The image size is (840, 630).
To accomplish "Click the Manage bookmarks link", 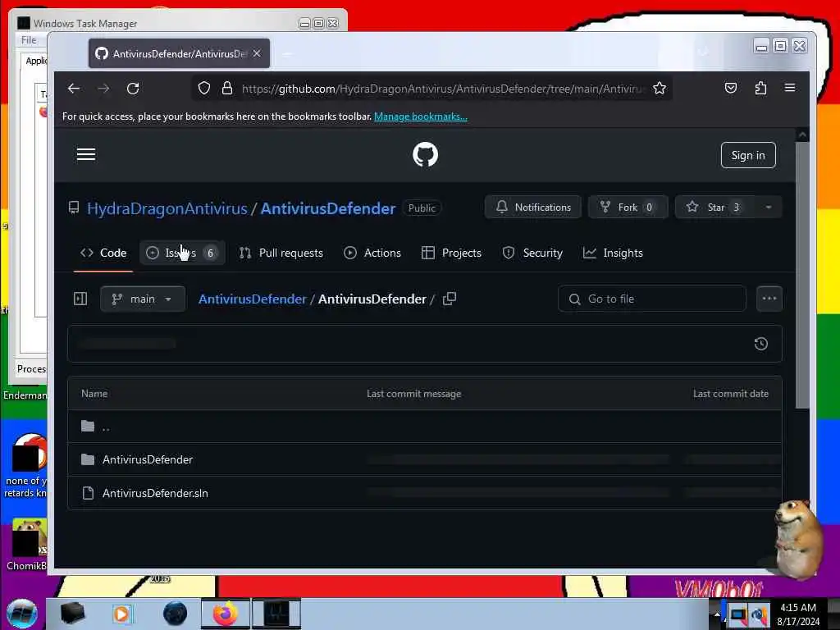I will coord(421,116).
